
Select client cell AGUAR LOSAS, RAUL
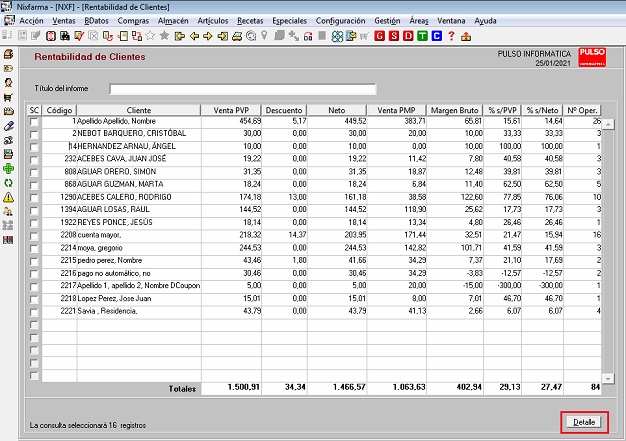click(139, 210)
